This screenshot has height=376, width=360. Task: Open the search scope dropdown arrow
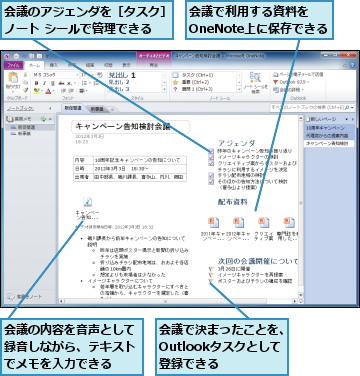click(353, 108)
